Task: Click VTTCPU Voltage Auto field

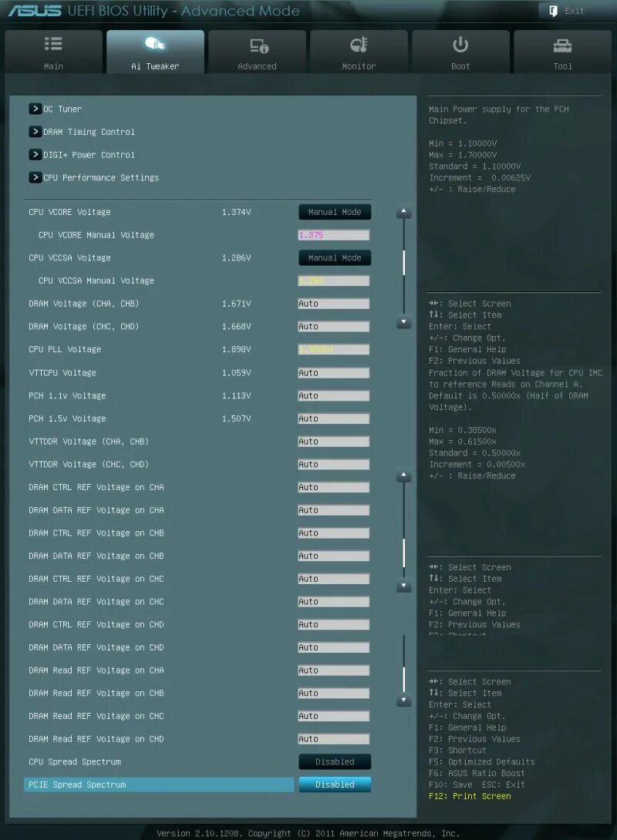Action: pyautogui.click(x=333, y=373)
